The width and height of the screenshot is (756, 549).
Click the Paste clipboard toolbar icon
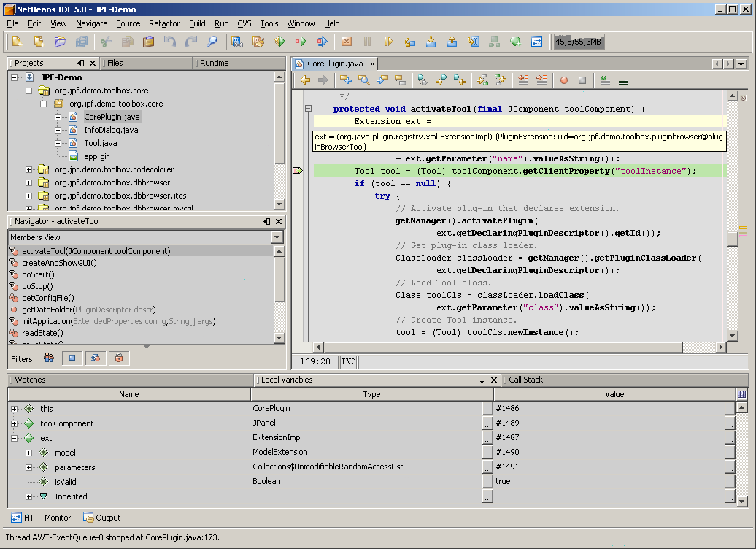pyautogui.click(x=149, y=42)
